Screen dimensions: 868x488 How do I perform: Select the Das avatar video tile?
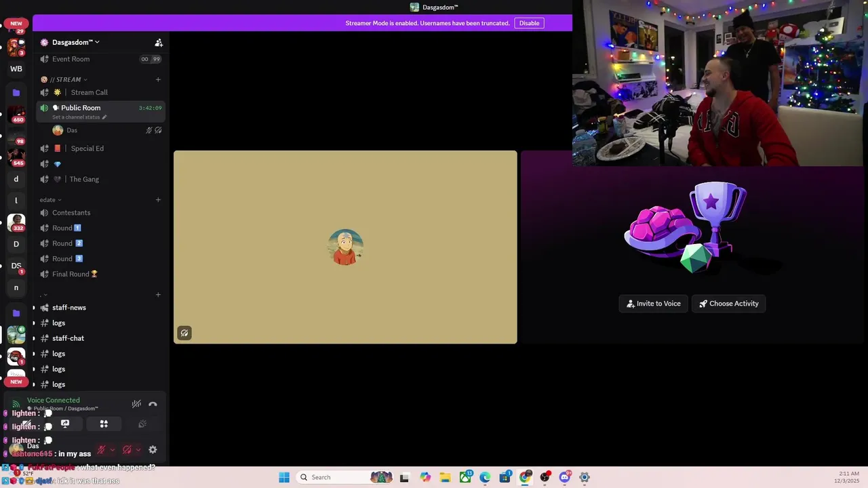point(345,247)
